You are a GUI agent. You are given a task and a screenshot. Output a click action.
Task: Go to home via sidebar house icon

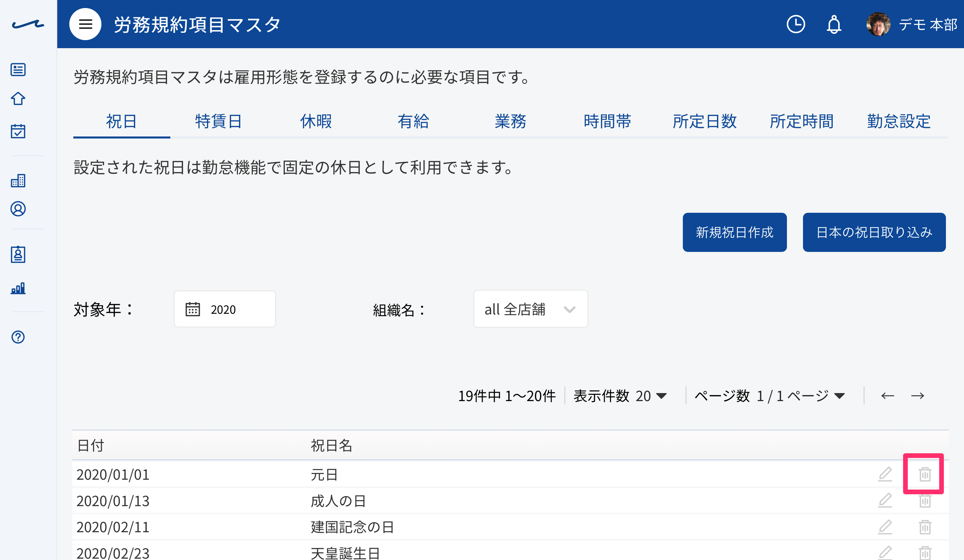[18, 99]
